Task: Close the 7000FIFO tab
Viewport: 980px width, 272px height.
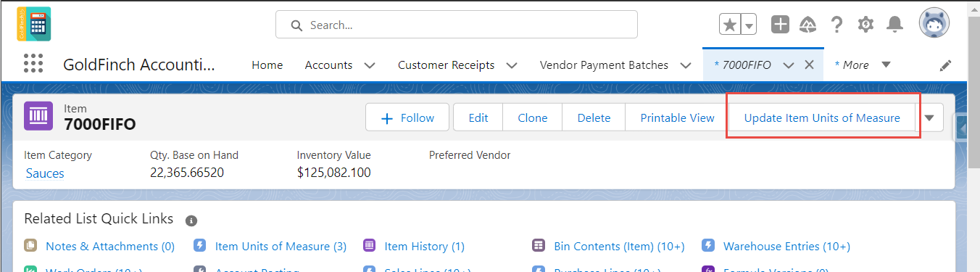Action: 810,65
